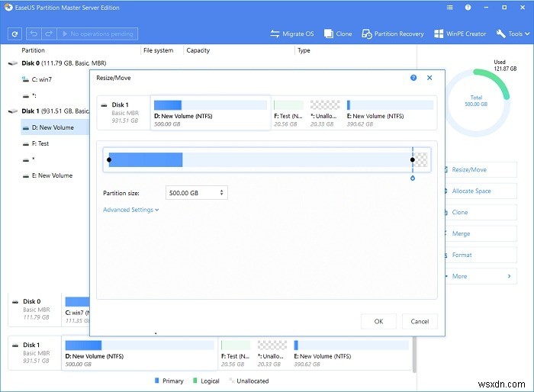The height and width of the screenshot is (392, 534).
Task: Open the Clone tool in the top toolbar
Action: (x=338, y=34)
